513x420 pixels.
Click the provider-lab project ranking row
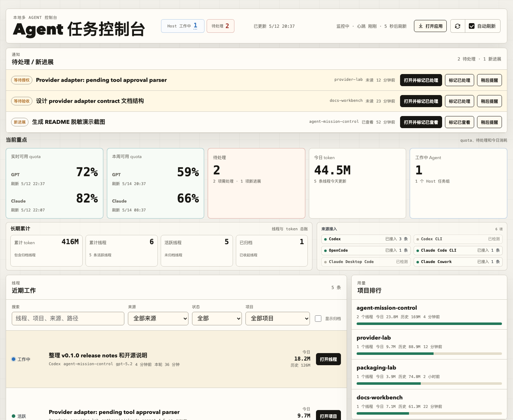pyautogui.click(x=429, y=345)
